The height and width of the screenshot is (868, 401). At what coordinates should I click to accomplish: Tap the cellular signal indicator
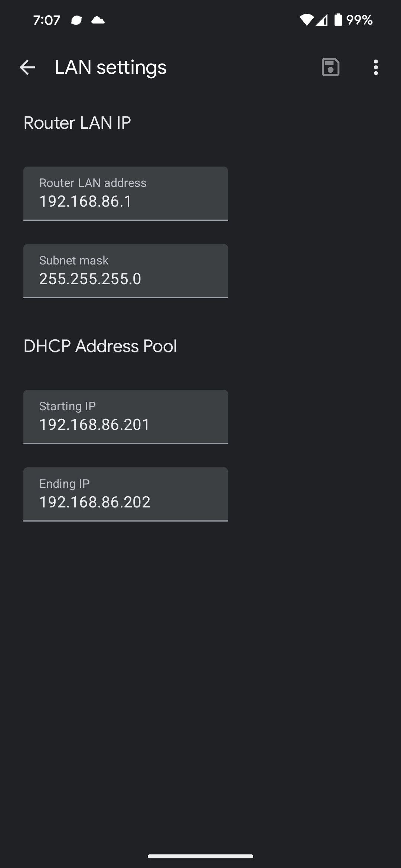pos(322,20)
